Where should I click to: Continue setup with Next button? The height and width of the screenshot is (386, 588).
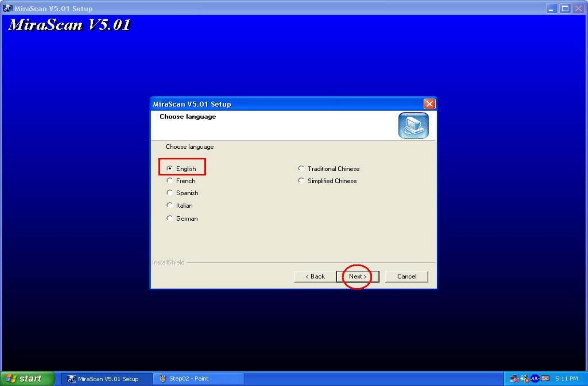click(x=358, y=277)
